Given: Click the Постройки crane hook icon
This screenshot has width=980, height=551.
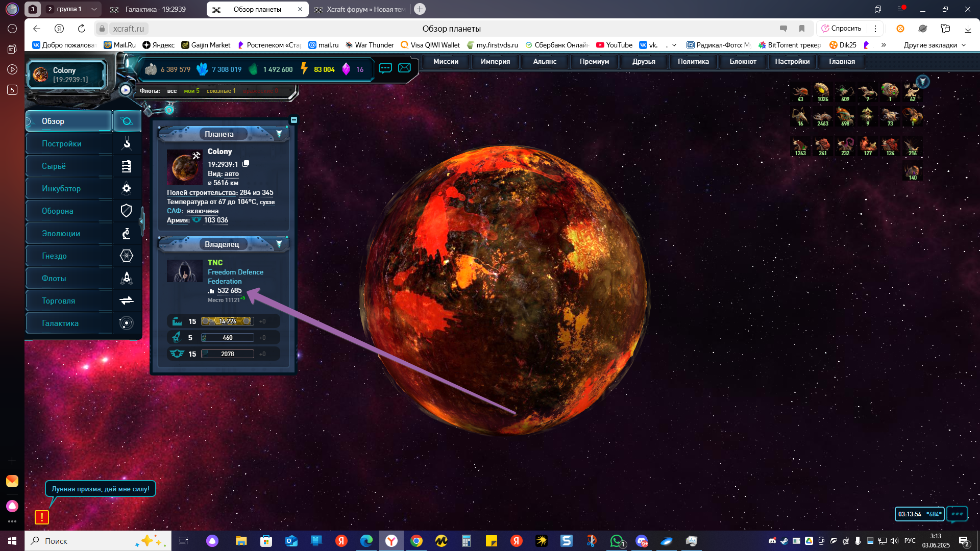Looking at the screenshot, I should click(127, 143).
